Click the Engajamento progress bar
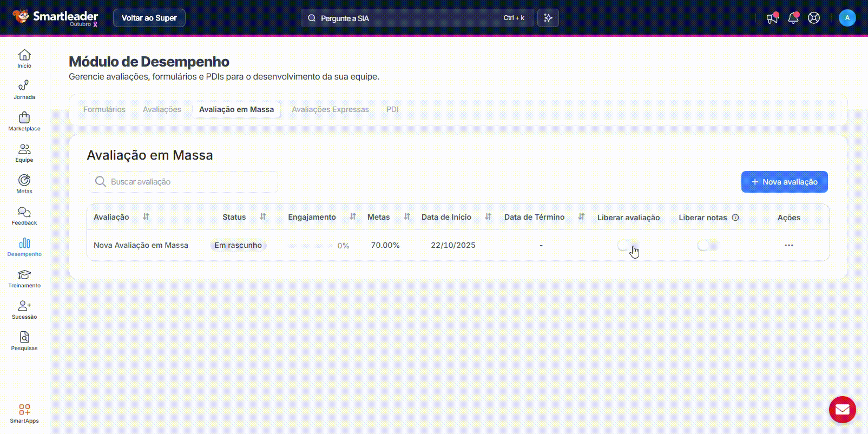The height and width of the screenshot is (434, 868). 308,245
